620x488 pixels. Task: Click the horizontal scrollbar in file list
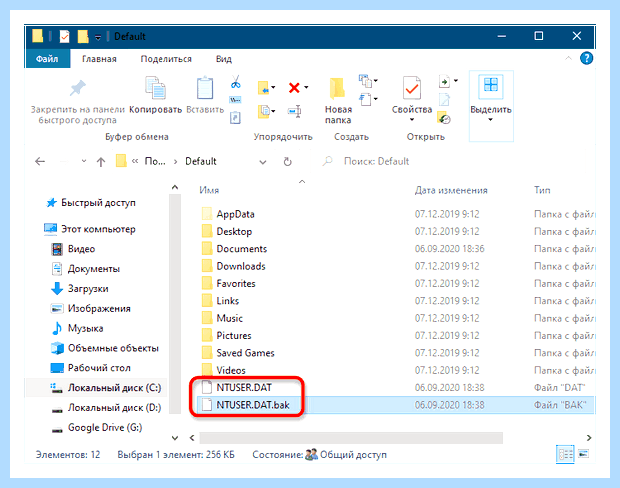(x=351, y=438)
